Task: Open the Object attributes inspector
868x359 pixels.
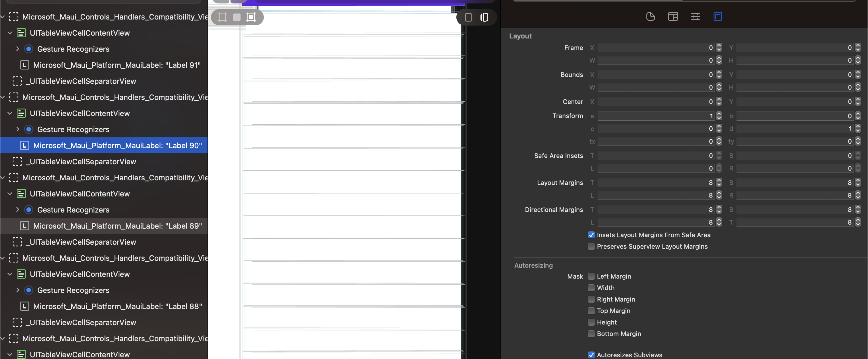Action: (695, 17)
